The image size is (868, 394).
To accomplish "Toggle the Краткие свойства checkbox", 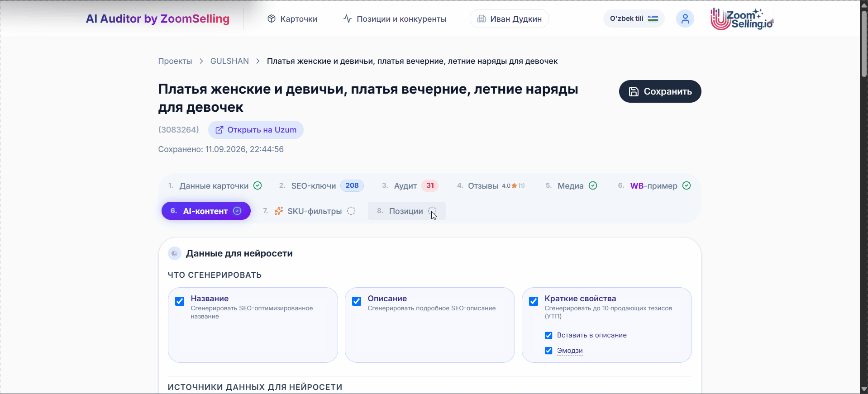I will pos(534,301).
